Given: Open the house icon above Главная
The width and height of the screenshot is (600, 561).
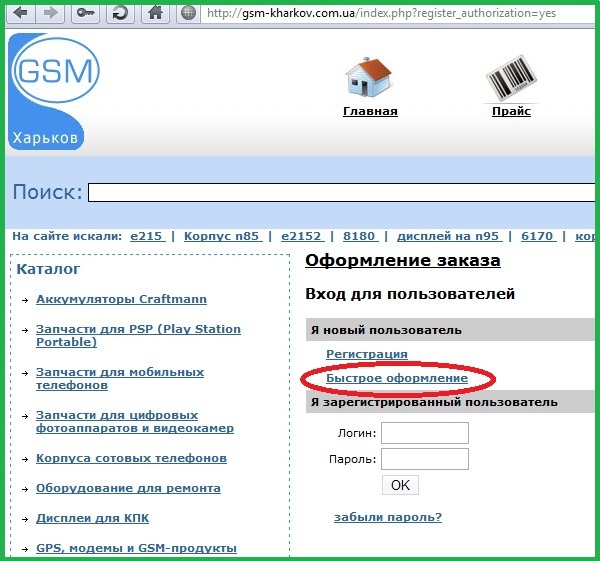Looking at the screenshot, I should click(369, 76).
